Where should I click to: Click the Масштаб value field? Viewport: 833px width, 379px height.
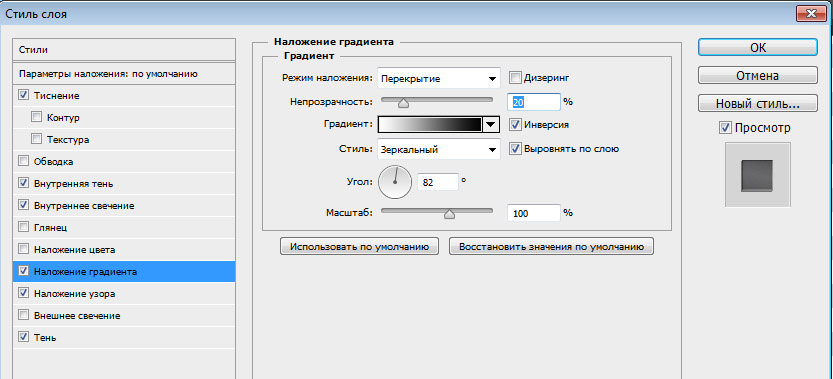click(x=534, y=213)
